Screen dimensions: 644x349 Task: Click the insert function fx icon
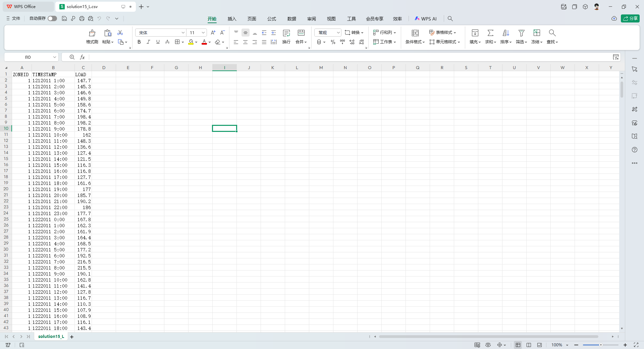[x=82, y=57]
